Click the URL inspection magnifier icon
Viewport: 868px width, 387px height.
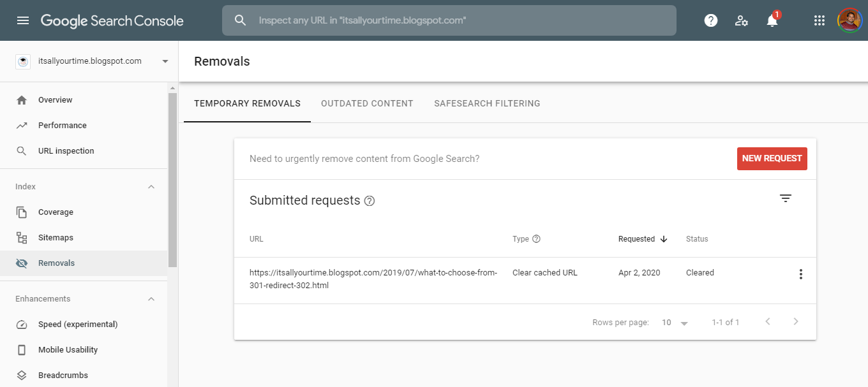click(22, 151)
